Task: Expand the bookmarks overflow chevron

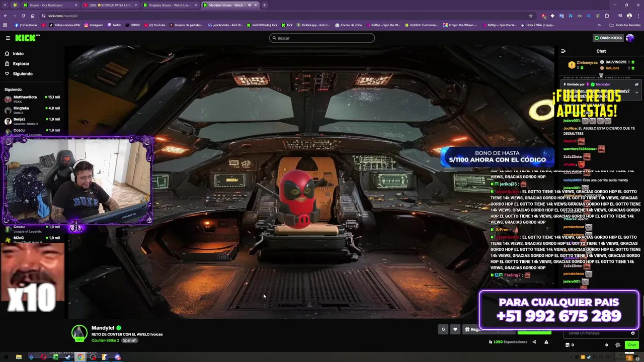Action: (x=599, y=25)
